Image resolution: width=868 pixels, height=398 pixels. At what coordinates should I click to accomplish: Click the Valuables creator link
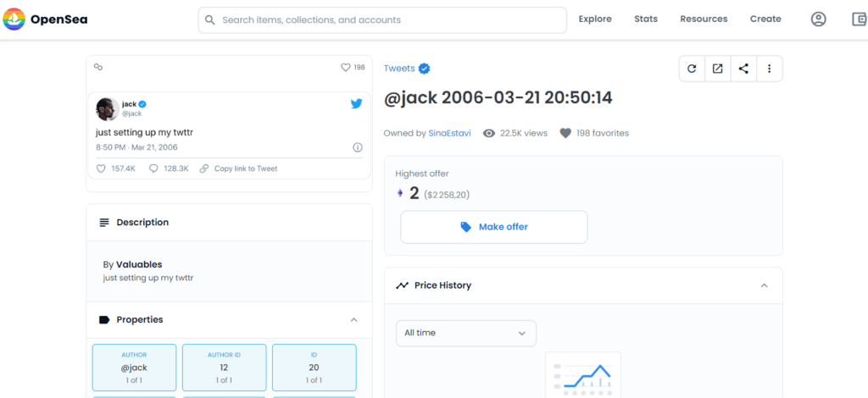coord(139,265)
